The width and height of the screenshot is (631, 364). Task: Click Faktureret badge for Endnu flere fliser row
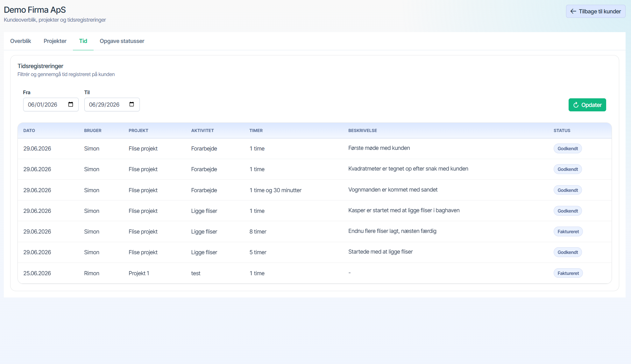(x=568, y=232)
